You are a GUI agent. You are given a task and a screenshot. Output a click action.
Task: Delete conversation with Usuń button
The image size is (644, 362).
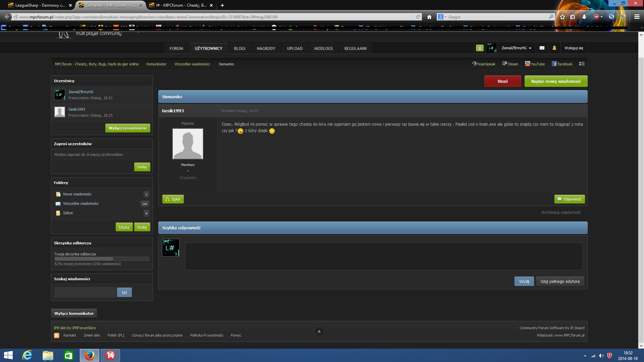coord(502,81)
